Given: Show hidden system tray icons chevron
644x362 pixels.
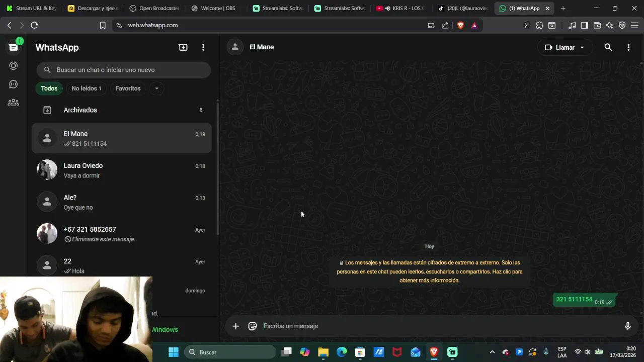Looking at the screenshot, I should 492,352.
